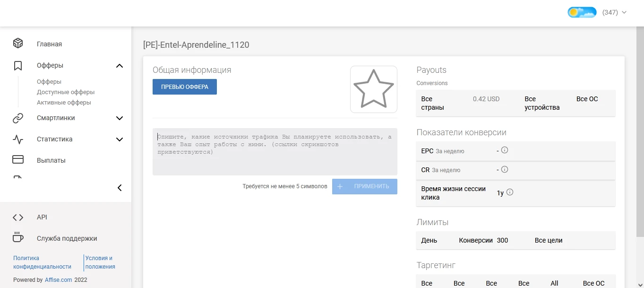Collapse the Офферы menu chevron

click(x=120, y=66)
